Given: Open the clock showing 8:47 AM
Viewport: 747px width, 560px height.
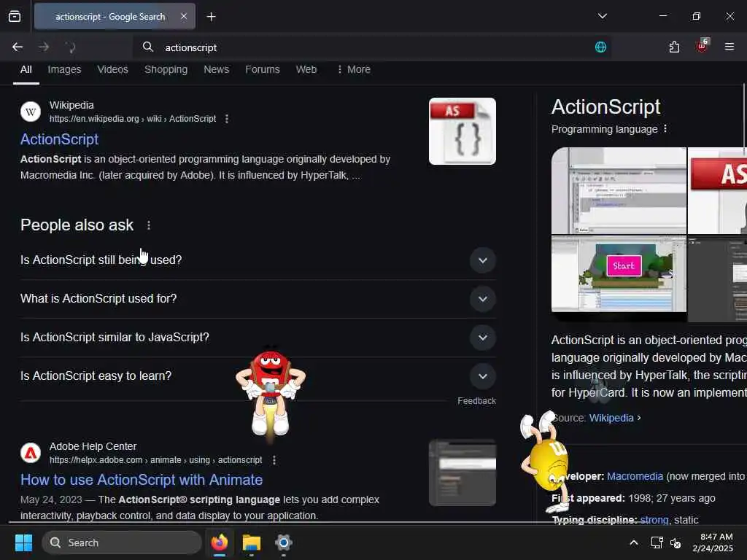Looking at the screenshot, I should 713,542.
